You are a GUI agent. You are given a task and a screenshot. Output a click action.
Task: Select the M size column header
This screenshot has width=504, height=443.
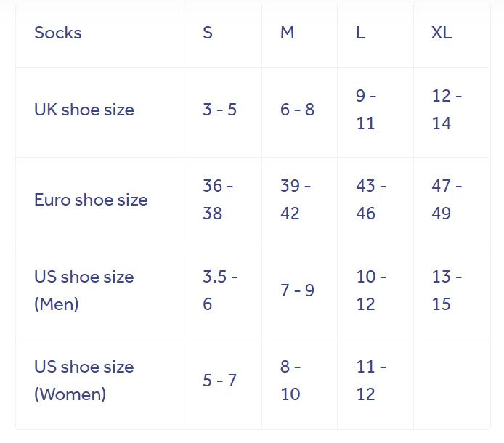pos(288,33)
